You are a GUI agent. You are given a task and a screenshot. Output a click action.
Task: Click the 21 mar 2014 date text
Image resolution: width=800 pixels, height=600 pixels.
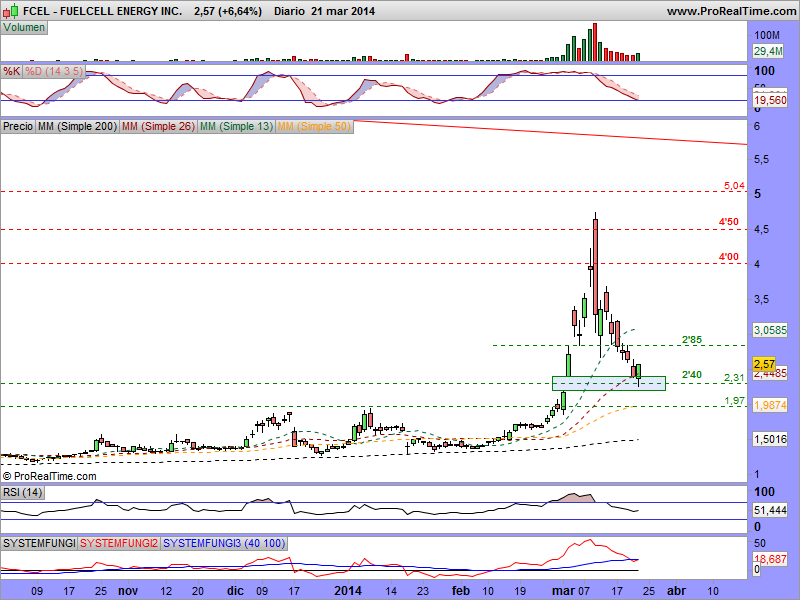pos(342,11)
